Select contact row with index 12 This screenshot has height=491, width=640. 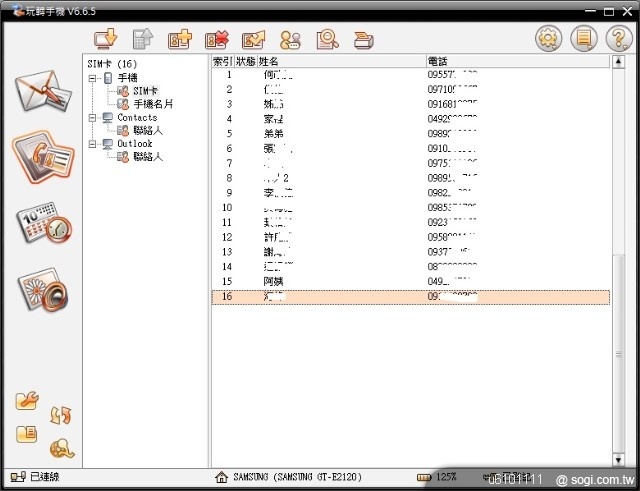(x=411, y=238)
